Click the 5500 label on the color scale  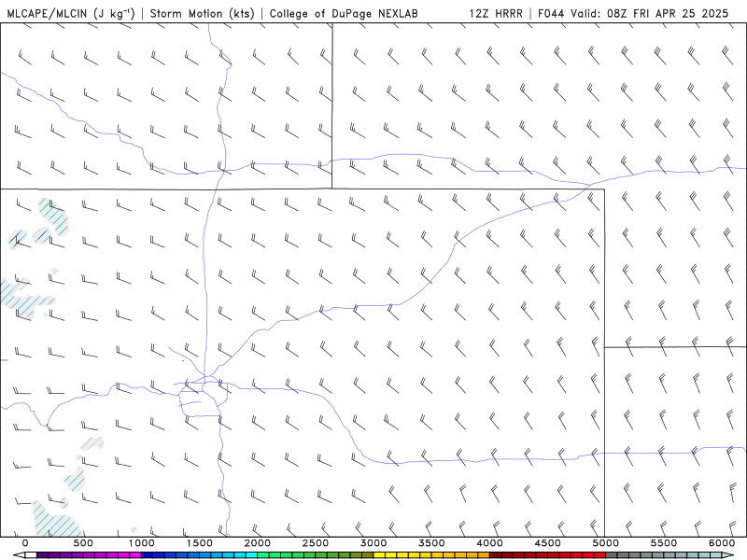pyautogui.click(x=664, y=543)
